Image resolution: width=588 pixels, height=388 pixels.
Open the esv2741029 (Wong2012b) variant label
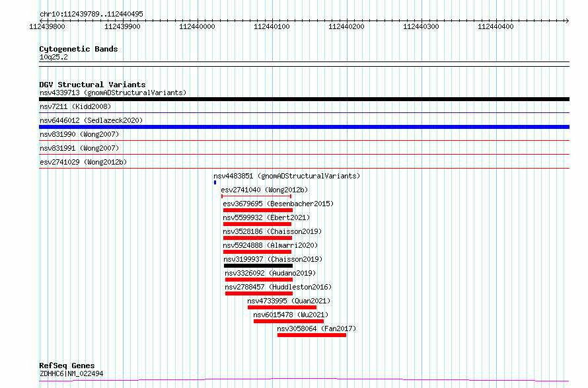83,162
